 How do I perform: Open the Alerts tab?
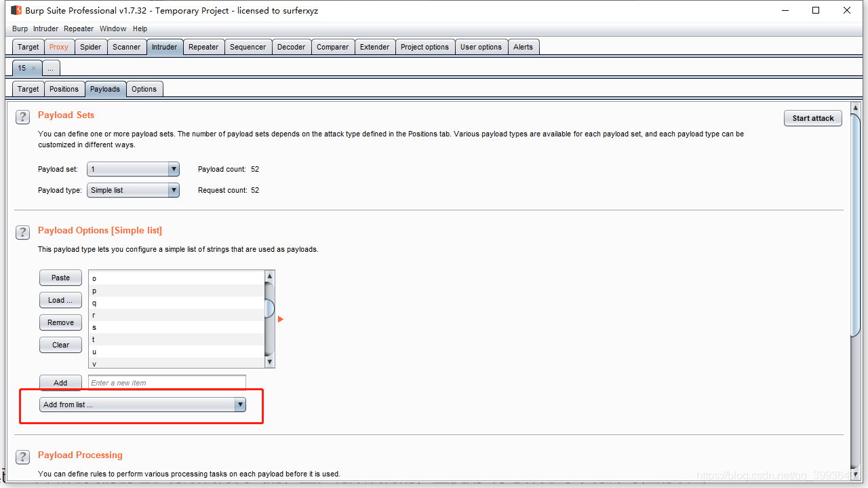[524, 47]
